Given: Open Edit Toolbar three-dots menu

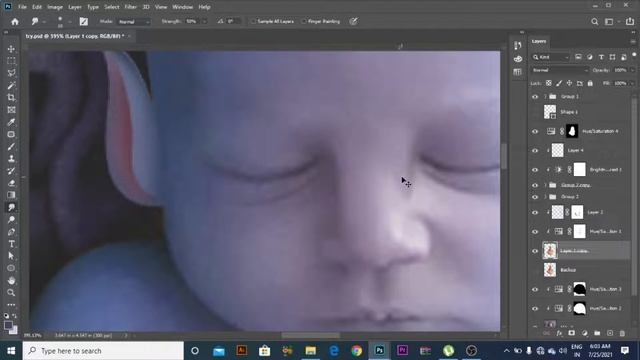Looking at the screenshot, I should [11, 304].
